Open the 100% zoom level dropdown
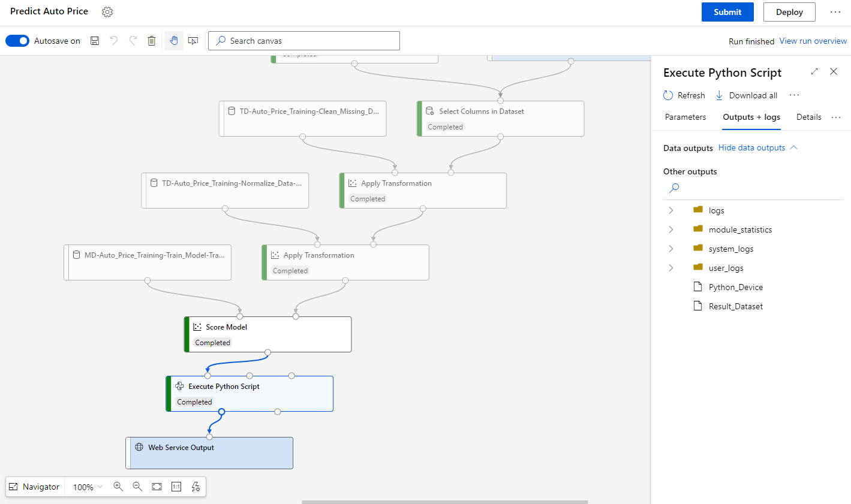 88,487
